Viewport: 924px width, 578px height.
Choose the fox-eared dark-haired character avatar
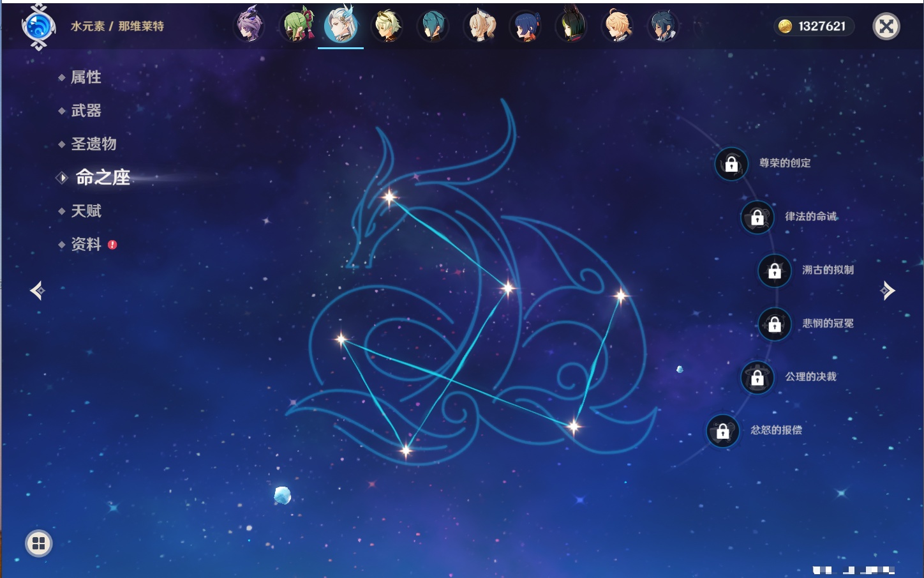pyautogui.click(x=571, y=26)
